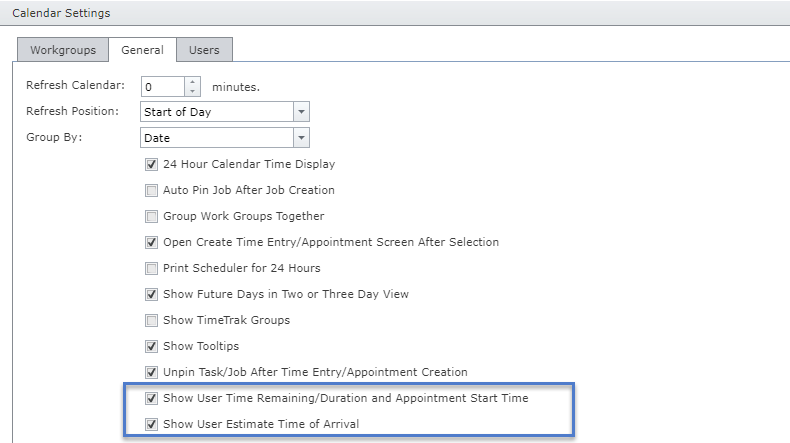This screenshot has width=790, height=443.
Task: Toggle Show User Estimate Time of Arrival
Action: (x=152, y=424)
